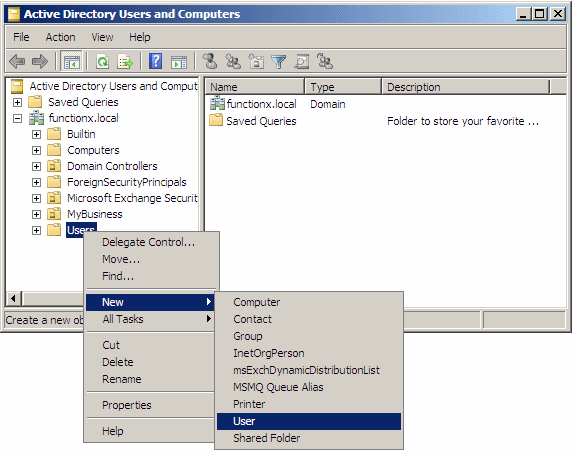Click the title bar application icon
The width and height of the screenshot is (573, 453).
point(14,14)
